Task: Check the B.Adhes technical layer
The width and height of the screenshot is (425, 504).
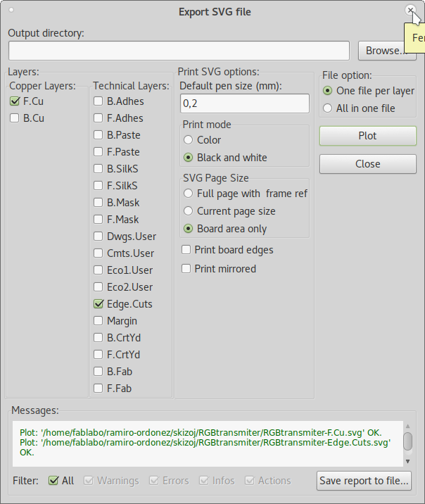Action: click(x=98, y=101)
